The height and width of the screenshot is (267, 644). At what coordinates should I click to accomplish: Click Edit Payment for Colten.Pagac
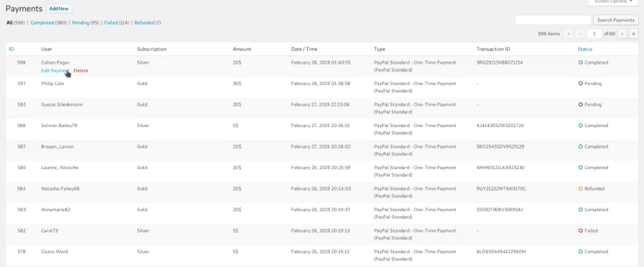point(55,71)
